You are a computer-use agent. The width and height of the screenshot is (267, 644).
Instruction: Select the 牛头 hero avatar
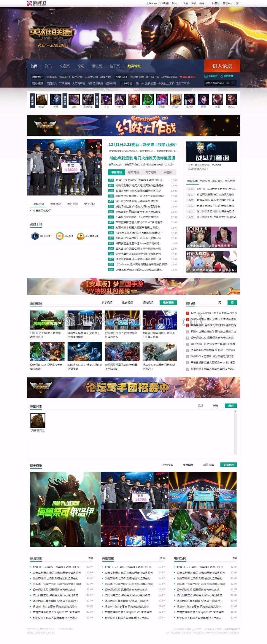tap(106, 99)
